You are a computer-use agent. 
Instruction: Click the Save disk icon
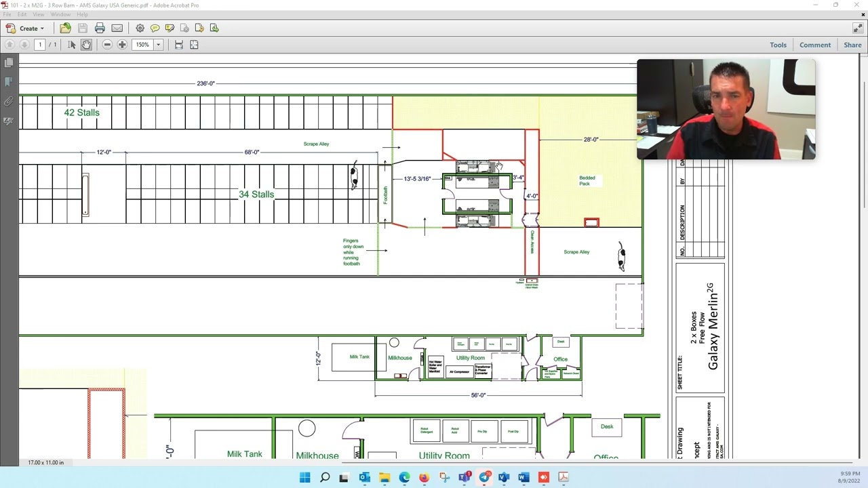[83, 28]
